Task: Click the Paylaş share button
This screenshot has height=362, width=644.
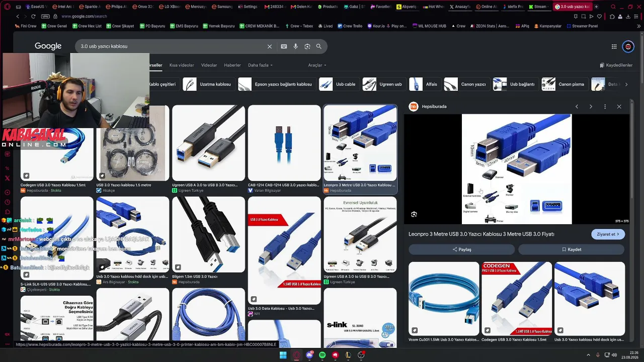Action: coord(461,249)
